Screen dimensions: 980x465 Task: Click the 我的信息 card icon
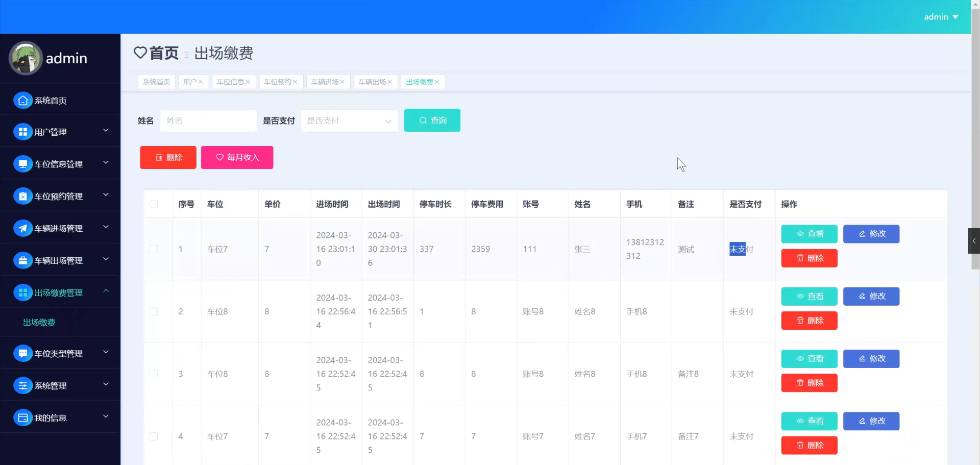tap(23, 418)
